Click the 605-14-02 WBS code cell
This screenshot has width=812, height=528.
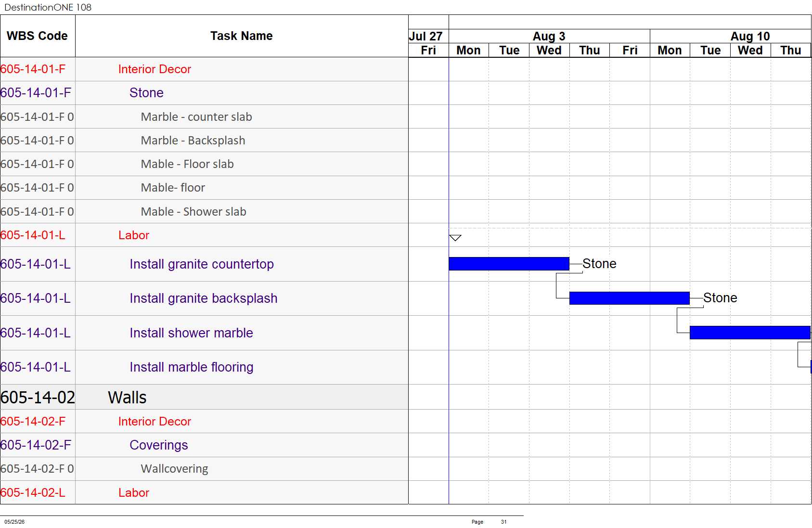[x=38, y=398]
